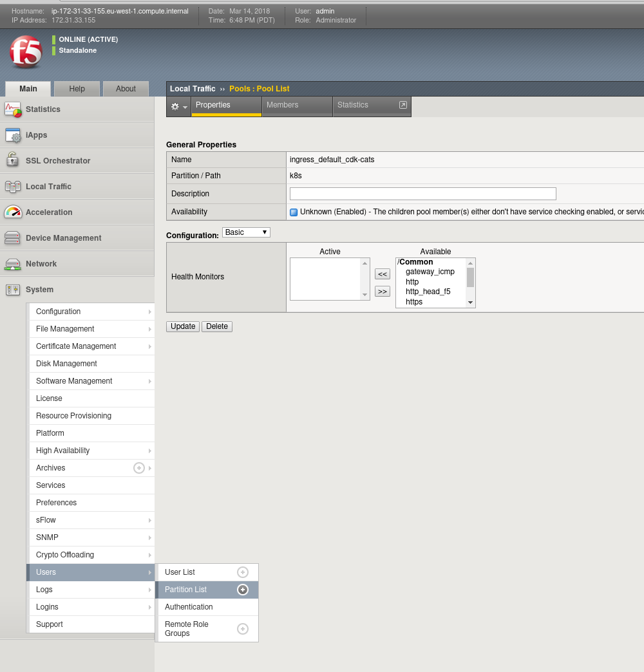Click down arrow of Available monitors list

(470, 303)
